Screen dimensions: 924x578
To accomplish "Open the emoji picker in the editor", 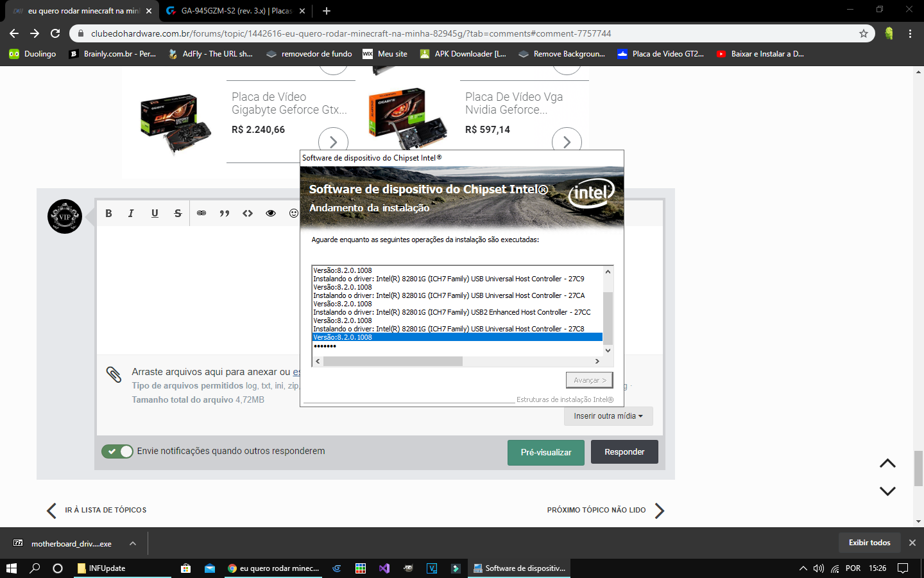I will pyautogui.click(x=294, y=213).
